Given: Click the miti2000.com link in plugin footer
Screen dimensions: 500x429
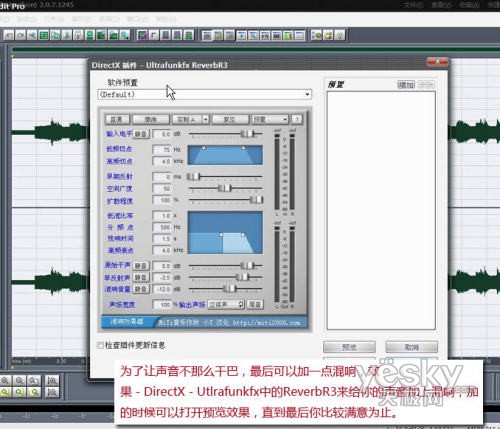Looking at the screenshot, I should tap(266, 323).
